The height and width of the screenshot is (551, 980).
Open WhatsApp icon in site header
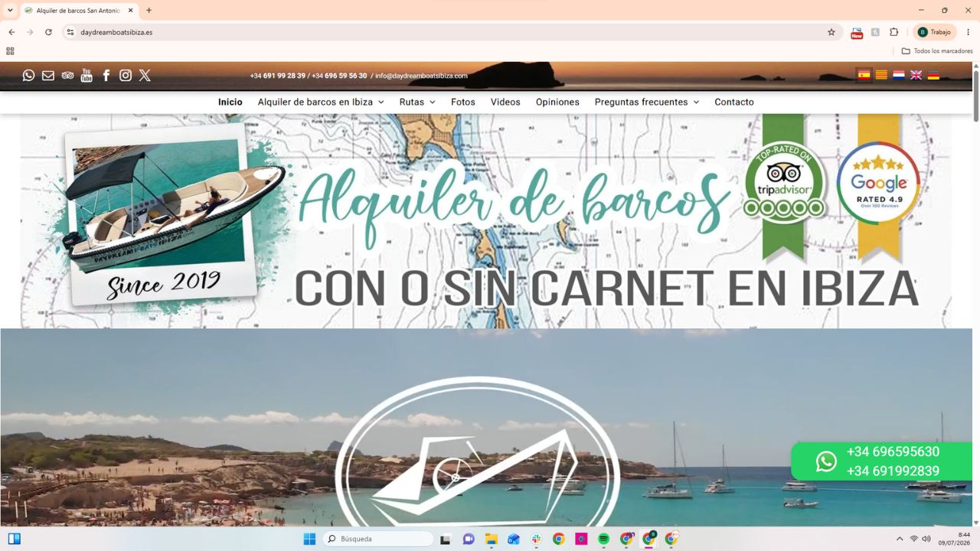coord(28,75)
